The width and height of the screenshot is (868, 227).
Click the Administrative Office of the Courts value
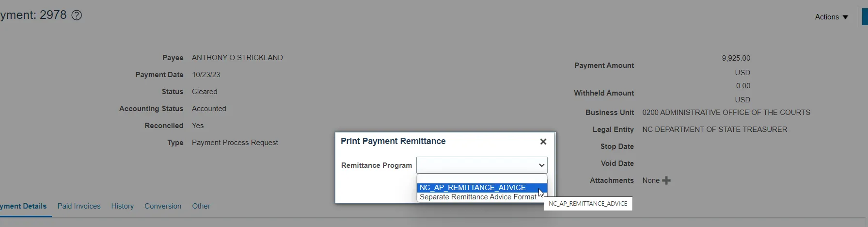coord(726,113)
